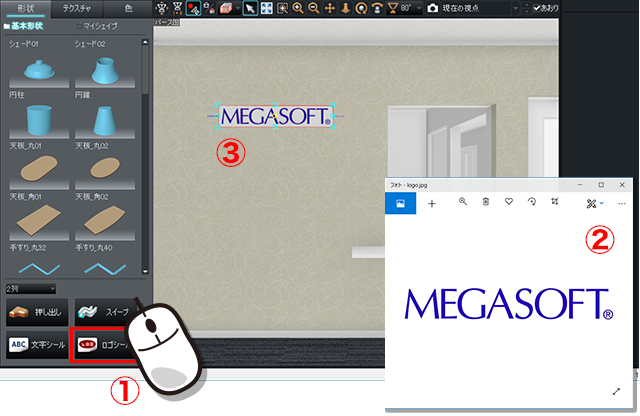Select the マイシェイプ option
The image size is (640, 416).
click(x=98, y=24)
